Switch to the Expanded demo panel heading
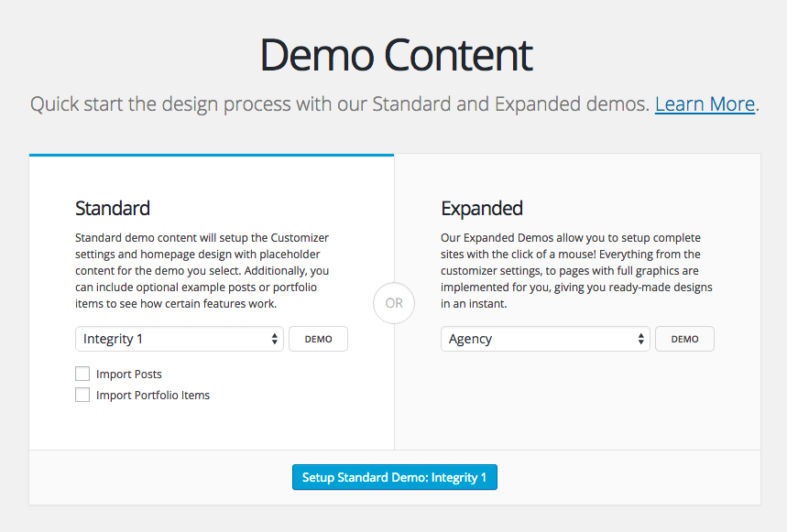The height and width of the screenshot is (532, 787). tap(482, 208)
